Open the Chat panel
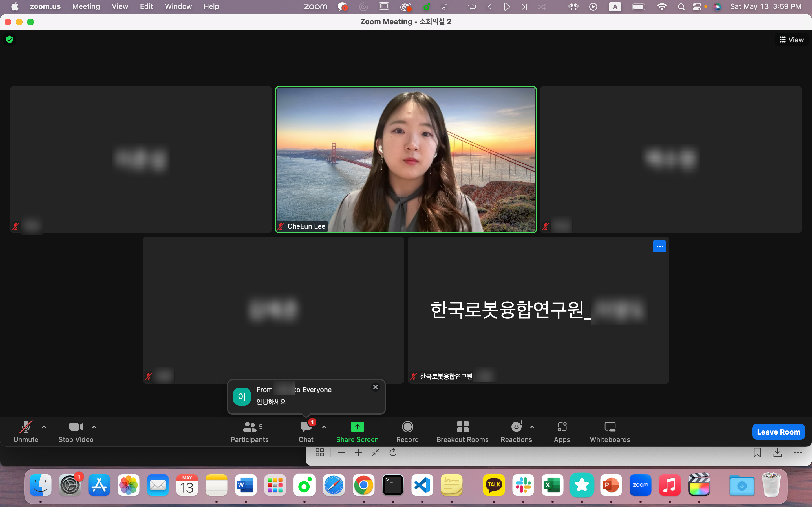Viewport: 812px width, 507px height. click(306, 431)
